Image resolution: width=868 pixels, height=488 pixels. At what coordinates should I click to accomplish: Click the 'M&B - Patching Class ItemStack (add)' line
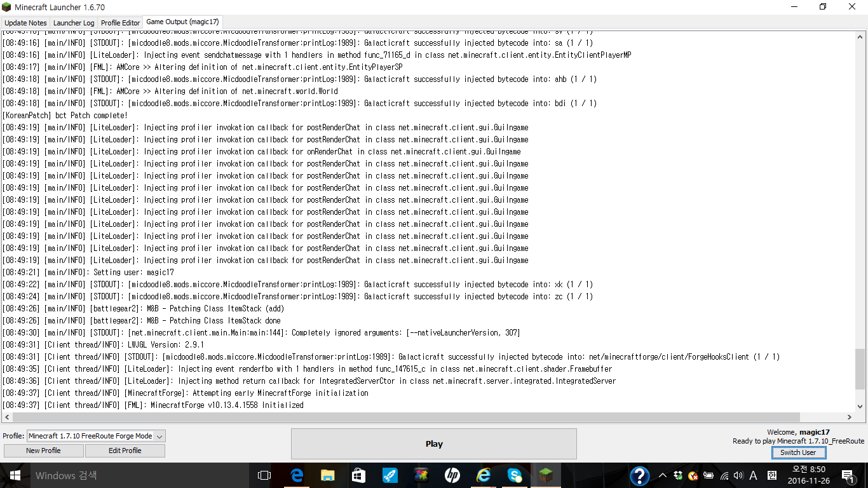(x=143, y=308)
